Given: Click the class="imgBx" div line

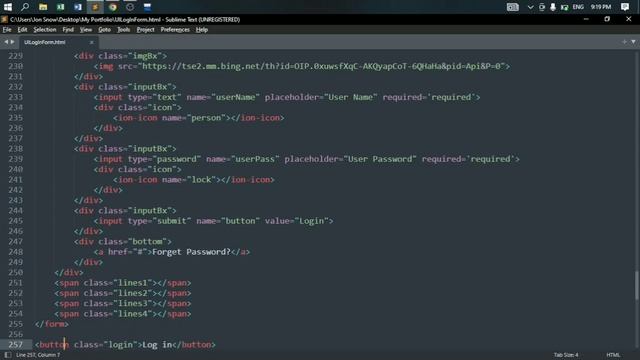Looking at the screenshot, I should click(x=120, y=56).
